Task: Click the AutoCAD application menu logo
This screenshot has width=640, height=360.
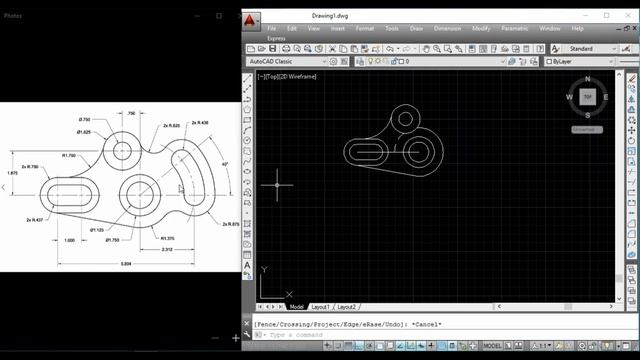Action: [x=250, y=20]
